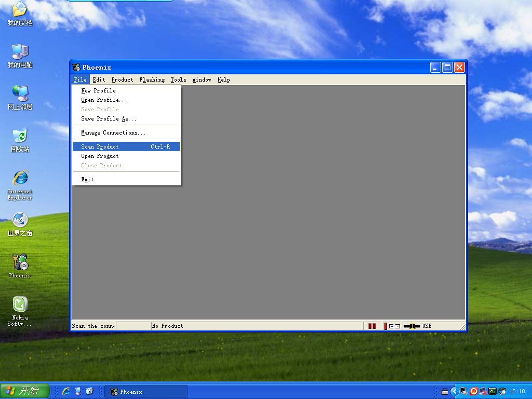
Task: Click the magnifier tray icon near clock
Action: [502, 392]
